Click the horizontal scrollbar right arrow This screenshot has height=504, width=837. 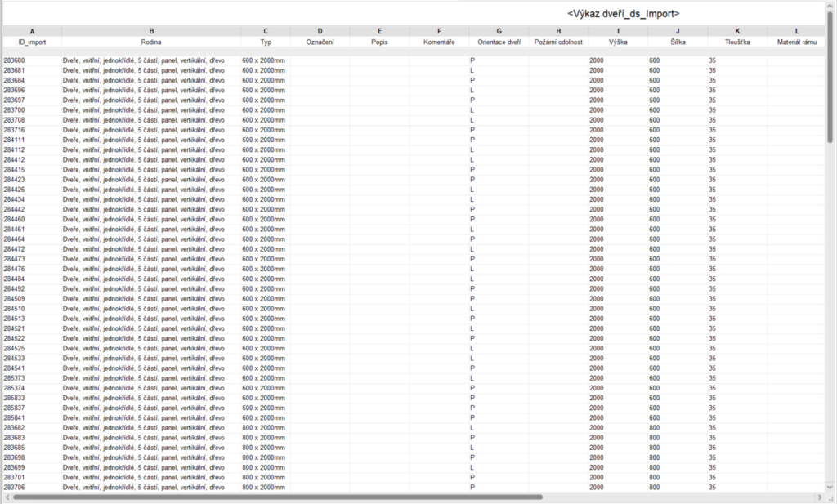click(819, 497)
